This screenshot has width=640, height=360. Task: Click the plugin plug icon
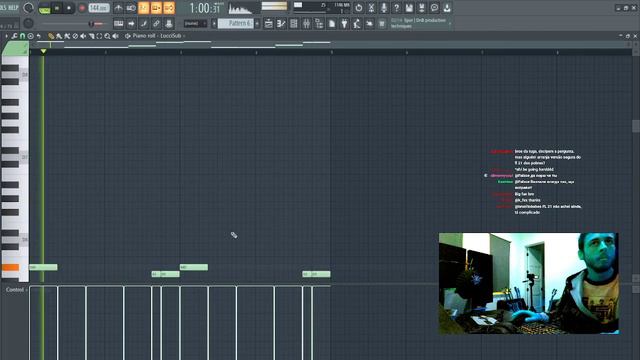pyautogui.click(x=344, y=24)
